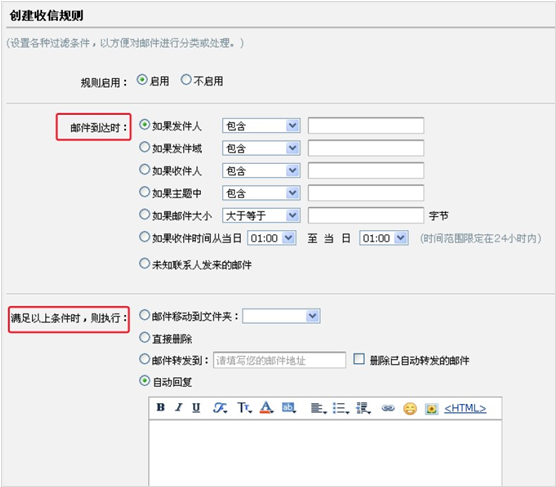Select the 如果收件时间从当日 condition
556x487 pixels.
[x=144, y=237]
